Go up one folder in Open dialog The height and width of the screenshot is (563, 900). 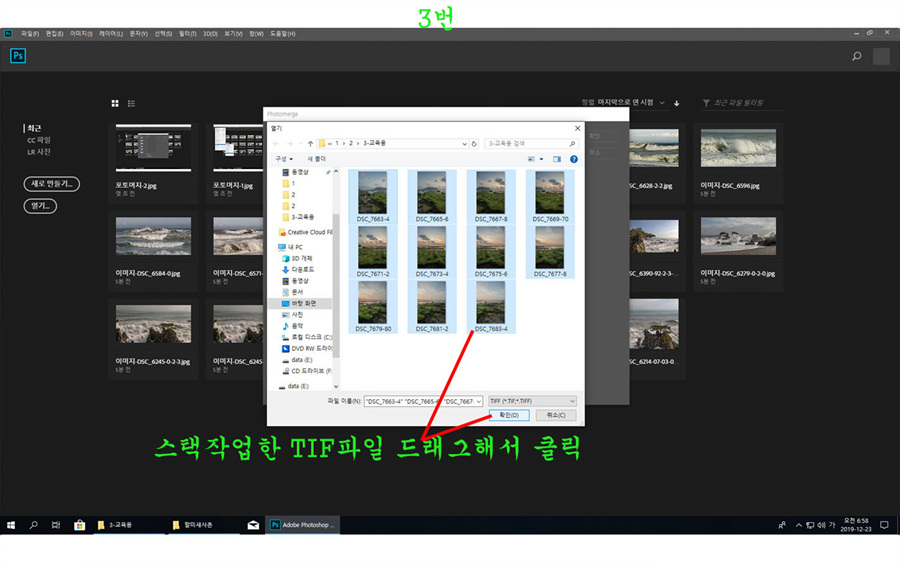pyautogui.click(x=311, y=143)
